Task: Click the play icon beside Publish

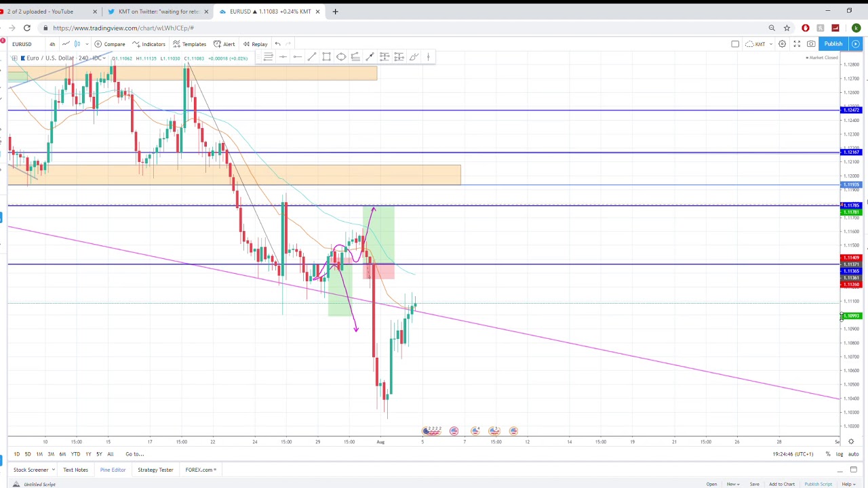Action: tap(856, 44)
